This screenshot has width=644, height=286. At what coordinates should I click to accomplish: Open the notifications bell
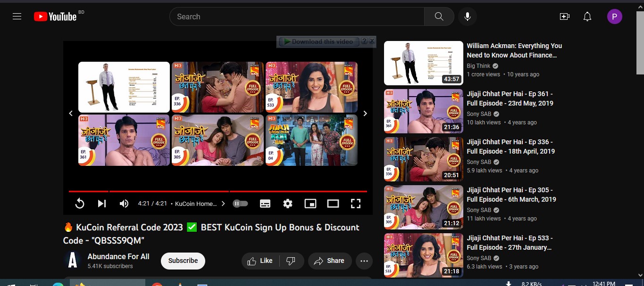tap(587, 16)
